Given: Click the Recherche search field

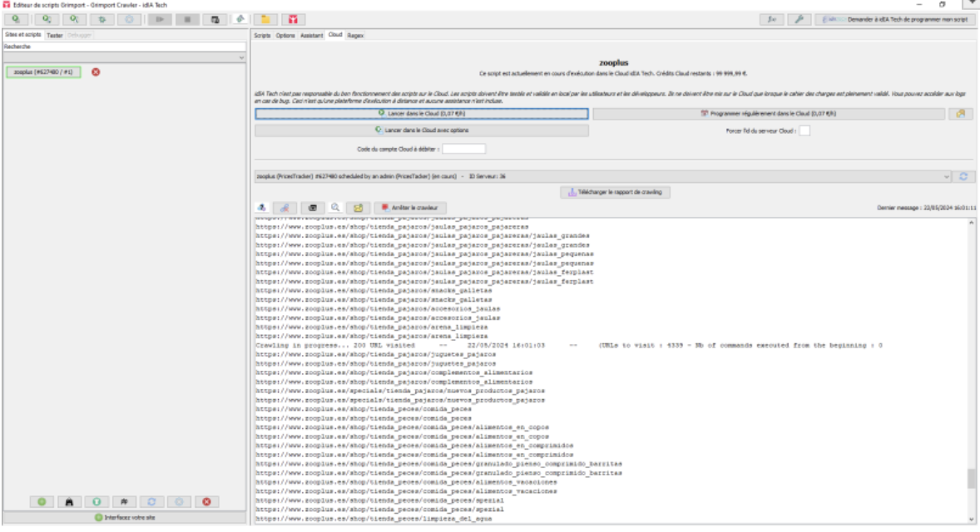Looking at the screenshot, I should (125, 47).
